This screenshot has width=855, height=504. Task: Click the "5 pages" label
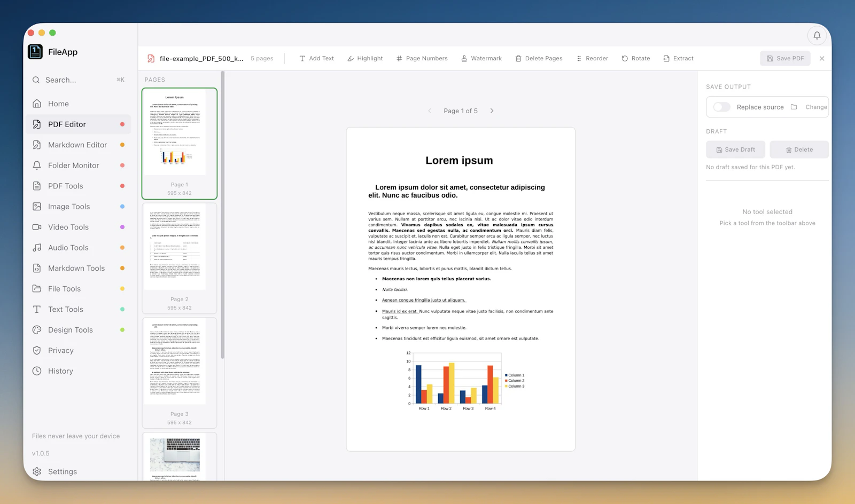coord(262,59)
